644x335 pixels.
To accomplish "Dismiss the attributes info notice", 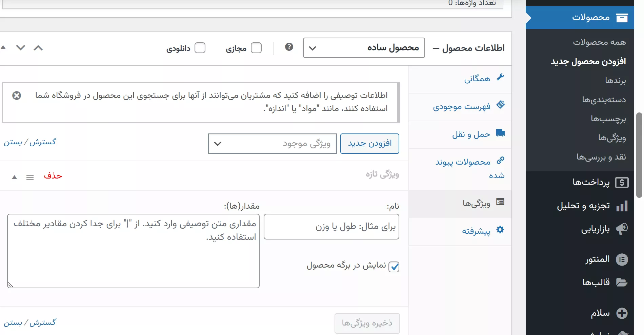I will (17, 96).
